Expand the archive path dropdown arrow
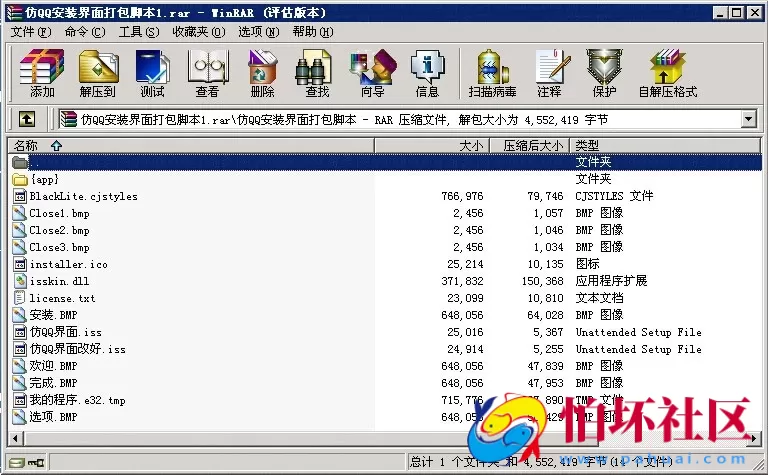Image resolution: width=768 pixels, height=475 pixels. tap(748, 119)
